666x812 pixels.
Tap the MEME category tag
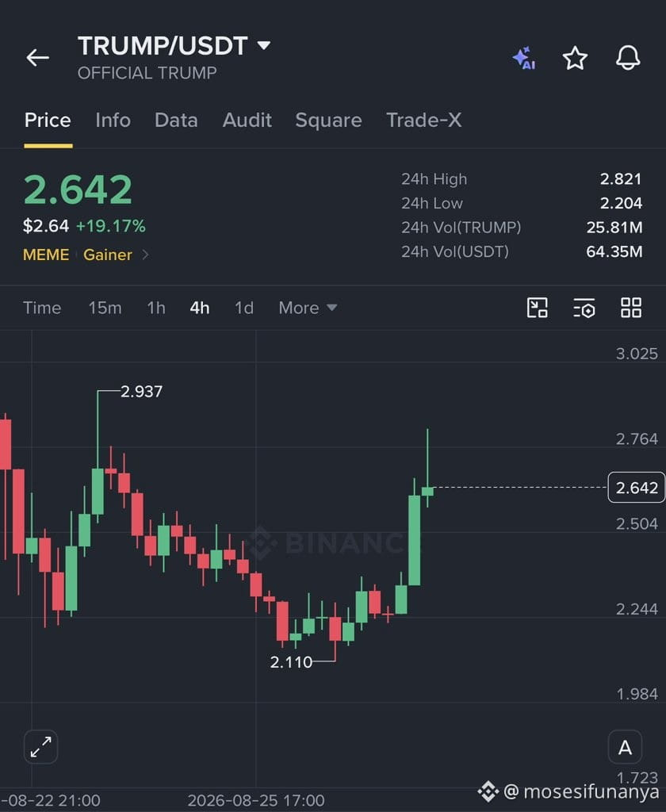[46, 255]
